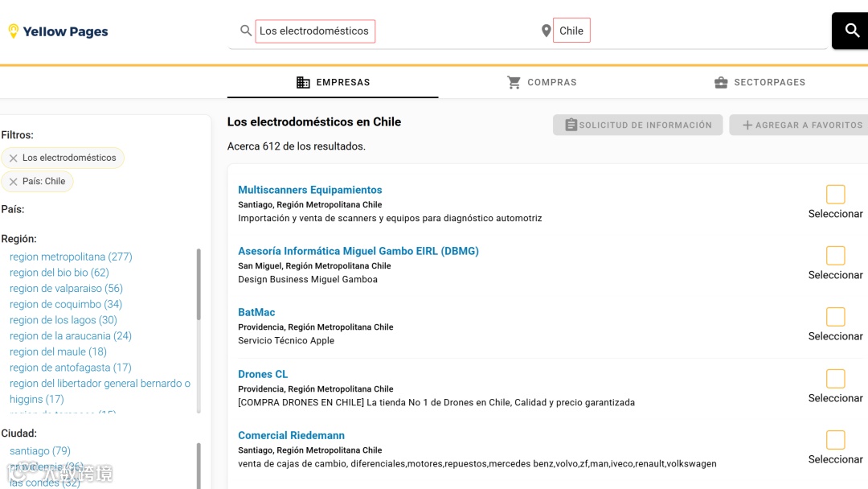Click the black search button icon
Viewport: 868px width, 489px height.
(x=852, y=31)
